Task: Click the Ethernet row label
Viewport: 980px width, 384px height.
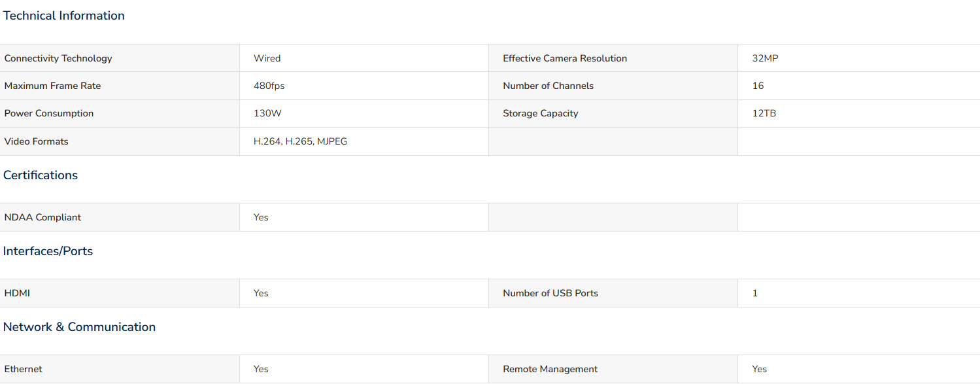Action: (23, 369)
